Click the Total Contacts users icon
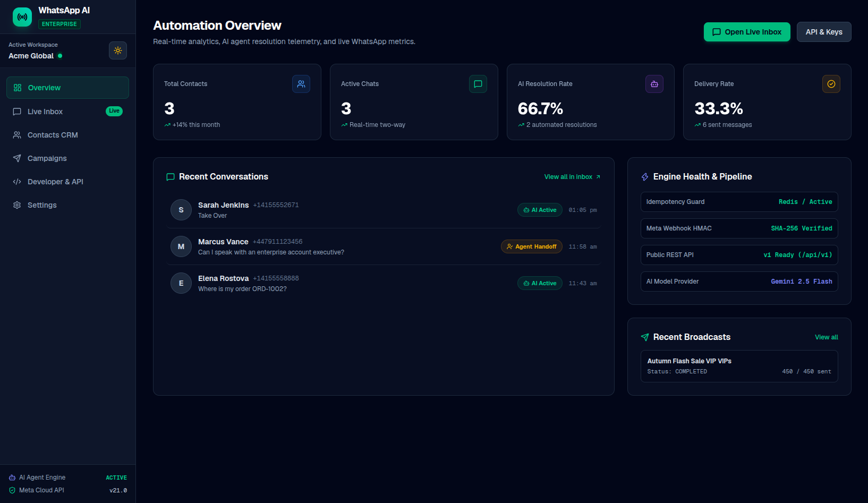The image size is (868, 503). [301, 84]
